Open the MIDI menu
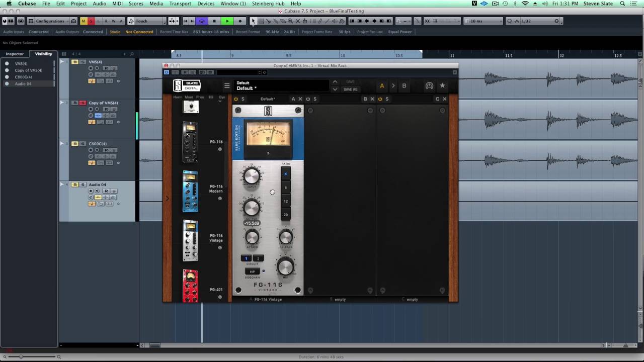Screen dimensions: 644x362 [x=117, y=4]
